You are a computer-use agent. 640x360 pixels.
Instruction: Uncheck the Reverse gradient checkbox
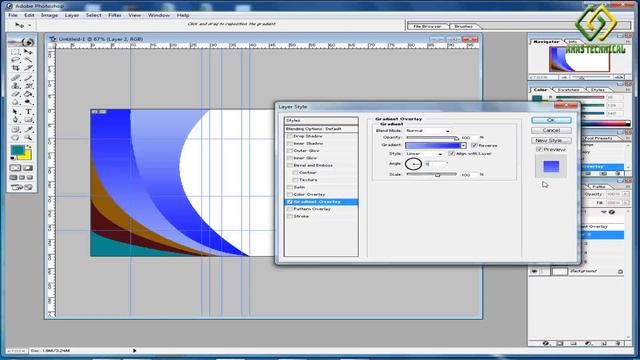[474, 145]
